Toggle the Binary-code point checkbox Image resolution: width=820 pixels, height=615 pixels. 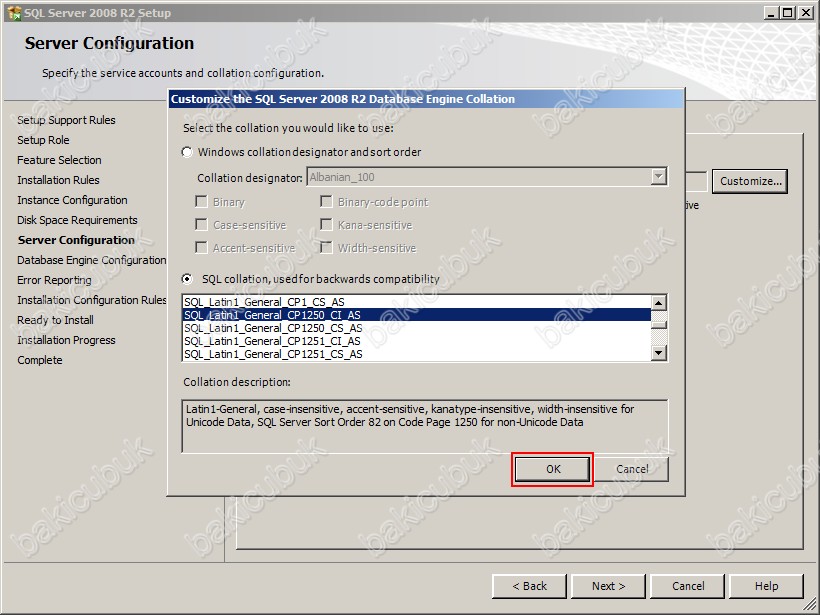[326, 202]
